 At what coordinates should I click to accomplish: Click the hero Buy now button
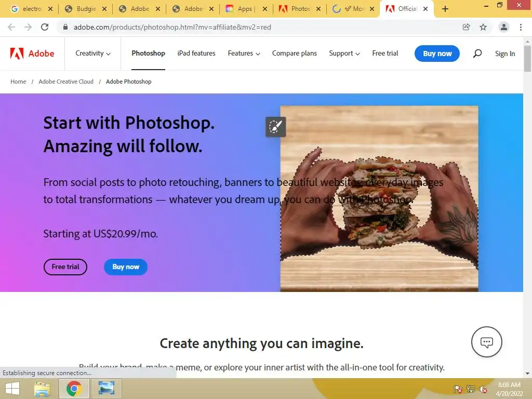click(x=126, y=267)
